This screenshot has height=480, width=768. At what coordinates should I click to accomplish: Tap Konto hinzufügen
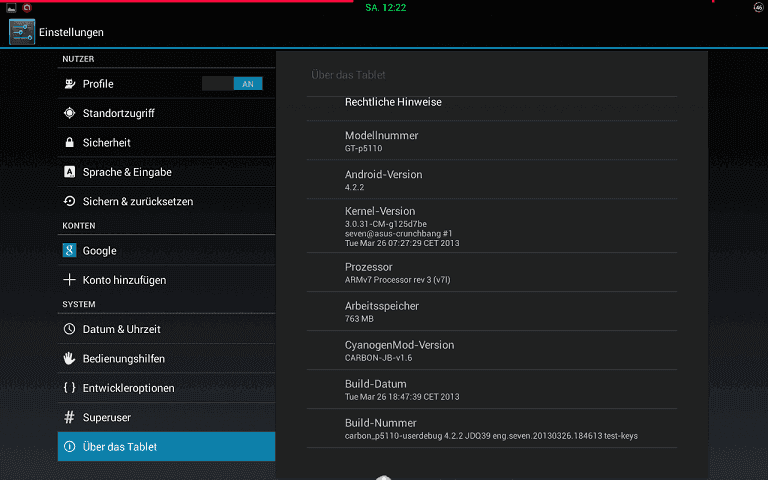point(166,280)
